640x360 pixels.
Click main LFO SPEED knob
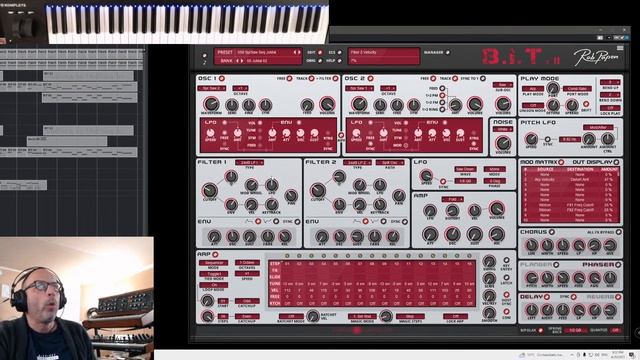426,176
